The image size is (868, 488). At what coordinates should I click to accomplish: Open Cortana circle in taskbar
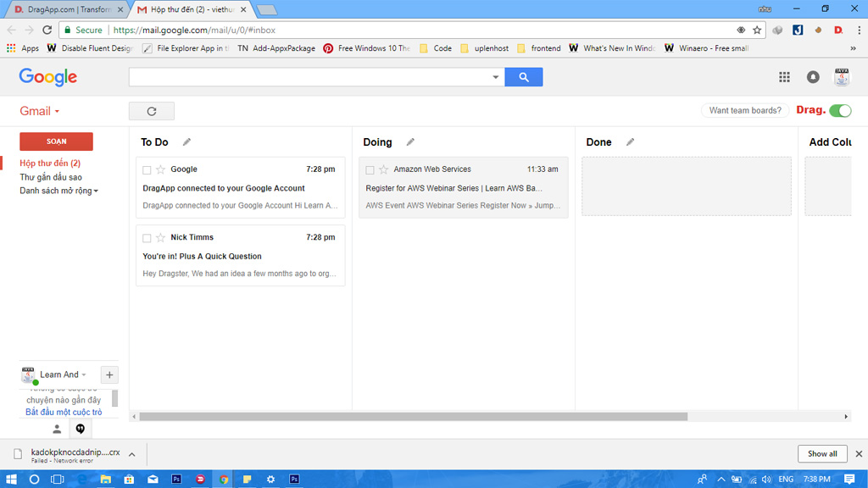click(x=34, y=480)
